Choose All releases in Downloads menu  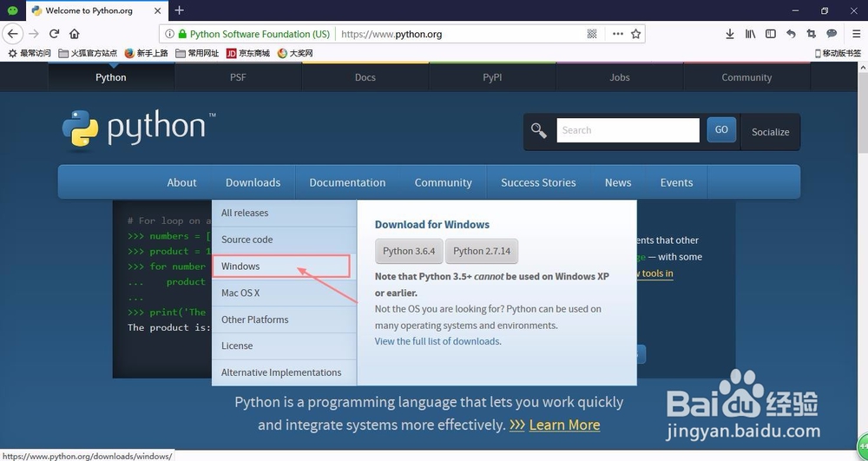pyautogui.click(x=284, y=213)
